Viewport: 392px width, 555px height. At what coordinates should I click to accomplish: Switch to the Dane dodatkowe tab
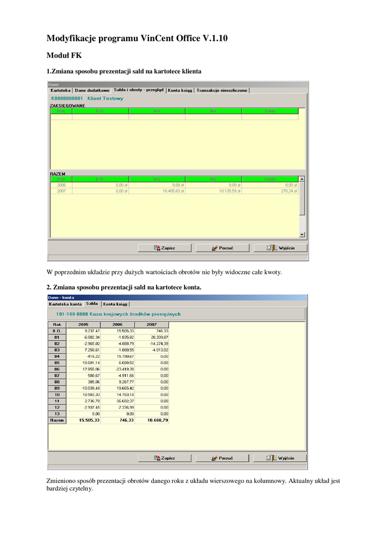tap(92, 91)
